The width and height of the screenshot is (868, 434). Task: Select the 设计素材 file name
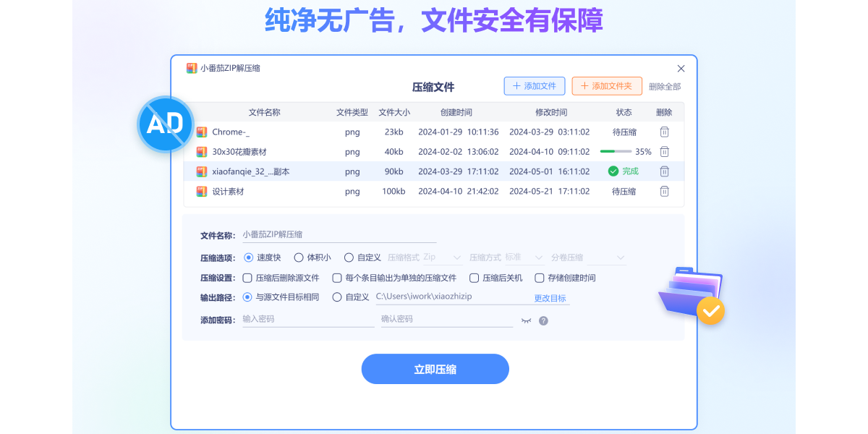click(x=228, y=192)
